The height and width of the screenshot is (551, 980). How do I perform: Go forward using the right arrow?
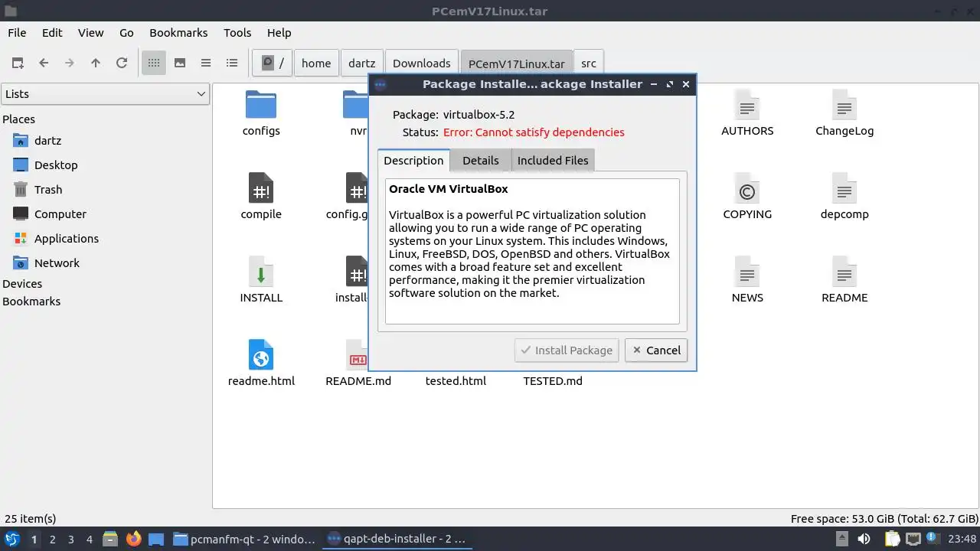[70, 63]
